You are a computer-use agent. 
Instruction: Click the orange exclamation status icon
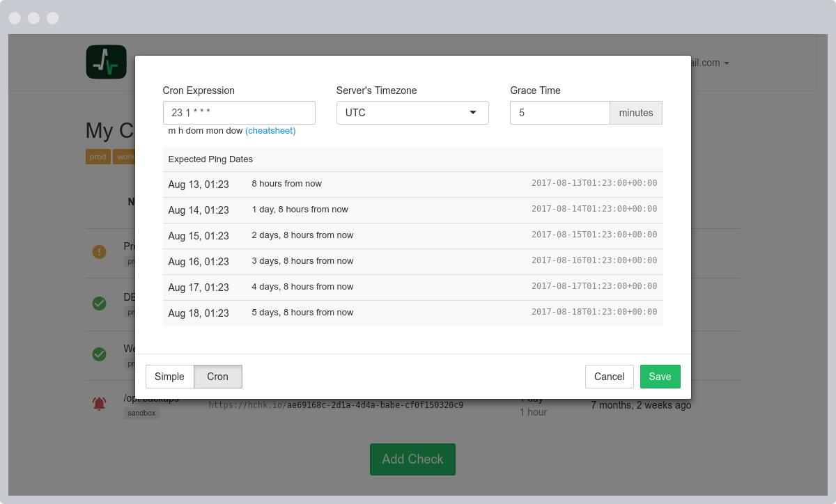[99, 252]
